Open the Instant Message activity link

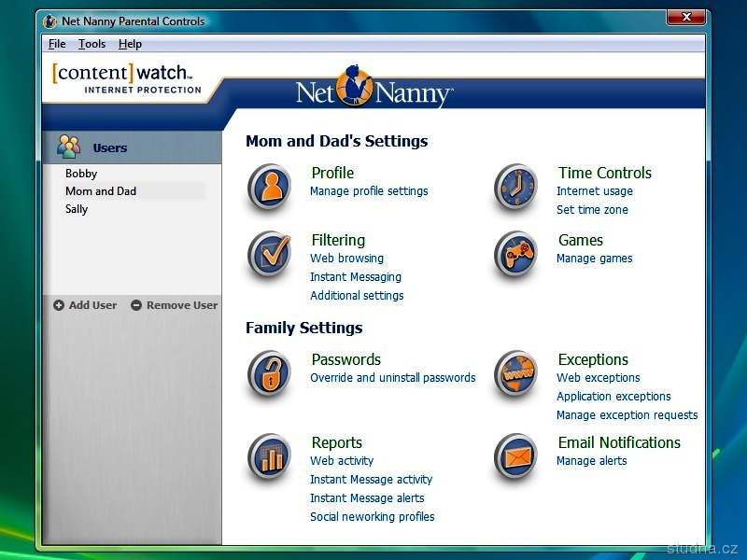click(x=371, y=479)
